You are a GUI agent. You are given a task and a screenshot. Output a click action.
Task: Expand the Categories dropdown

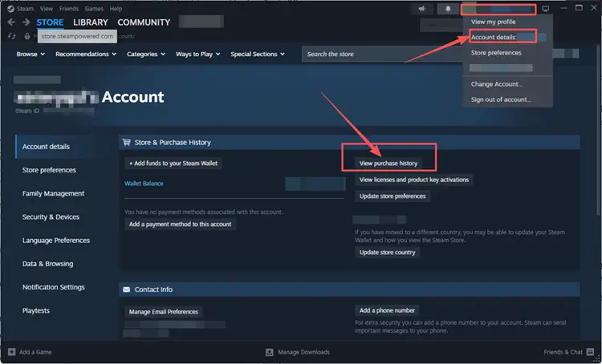point(146,54)
